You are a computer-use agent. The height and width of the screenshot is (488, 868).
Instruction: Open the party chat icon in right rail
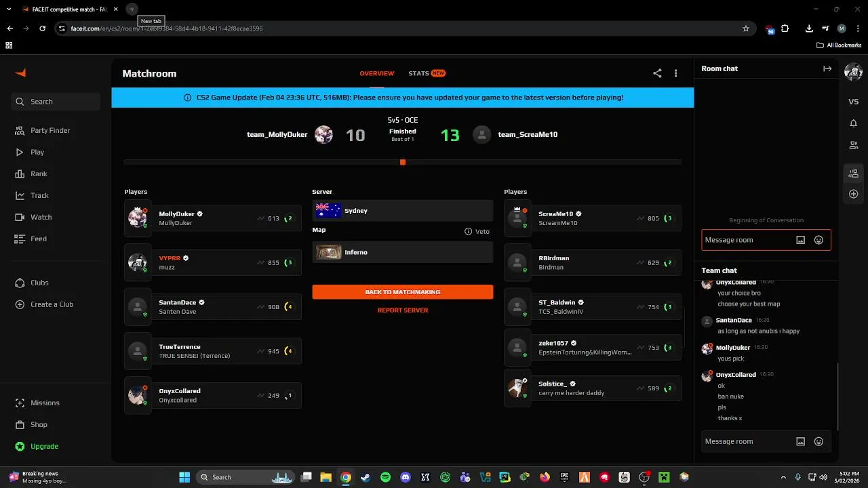point(854,174)
